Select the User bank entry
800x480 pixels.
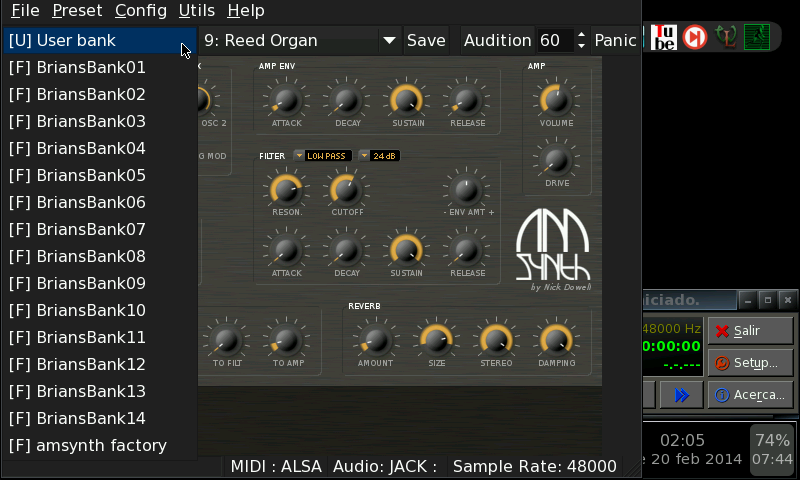[100, 40]
